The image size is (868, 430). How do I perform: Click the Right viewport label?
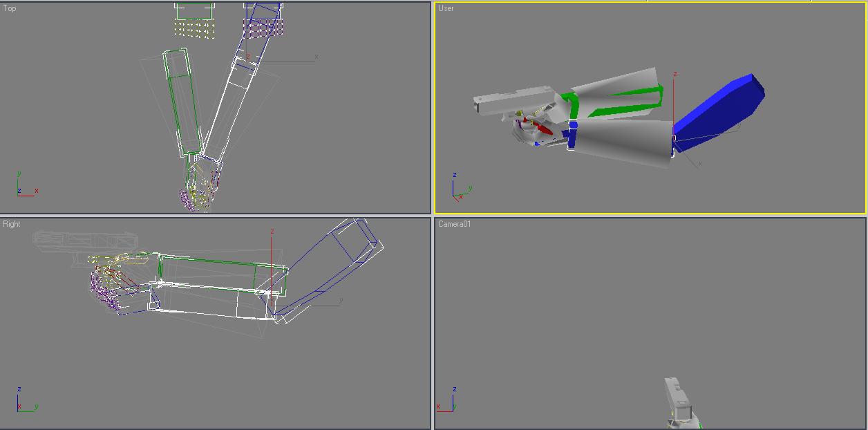[12, 224]
